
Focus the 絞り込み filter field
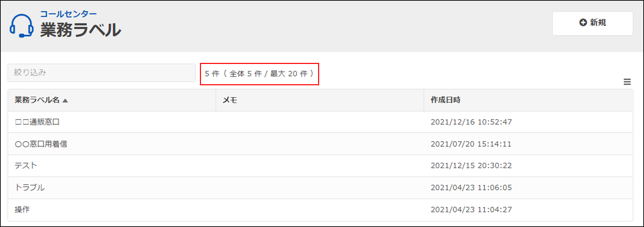click(x=102, y=73)
